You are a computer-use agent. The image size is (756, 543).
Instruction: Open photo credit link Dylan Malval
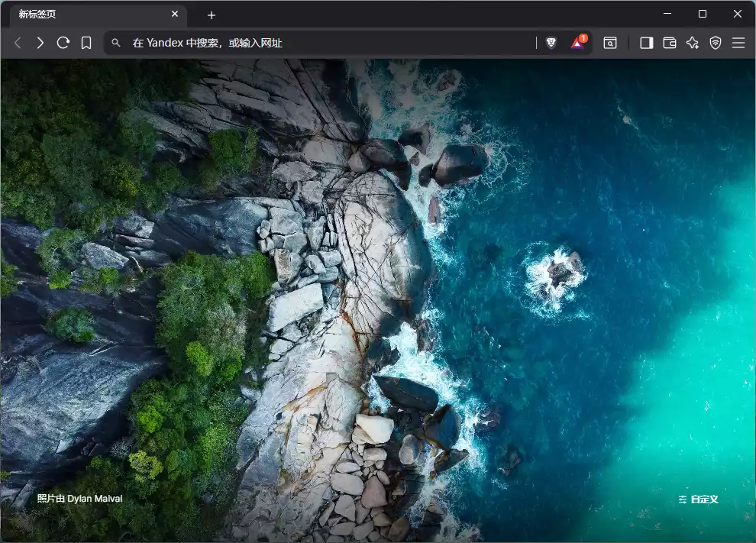click(95, 499)
